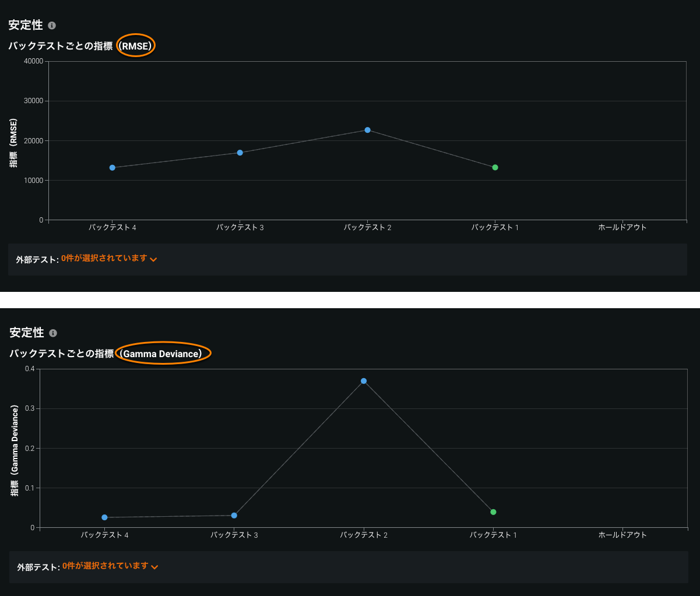Select the green バックテスト 1 point on the RMSE chart

(495, 167)
